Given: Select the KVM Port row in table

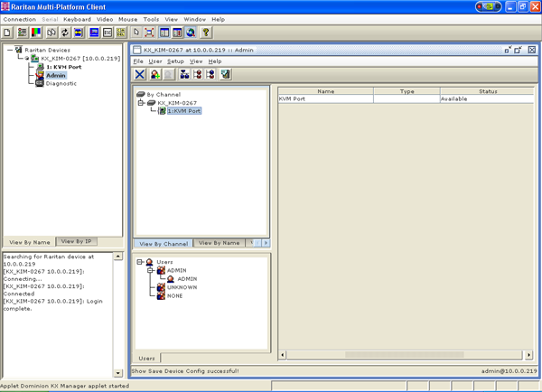Looking at the screenshot, I should (406, 98).
